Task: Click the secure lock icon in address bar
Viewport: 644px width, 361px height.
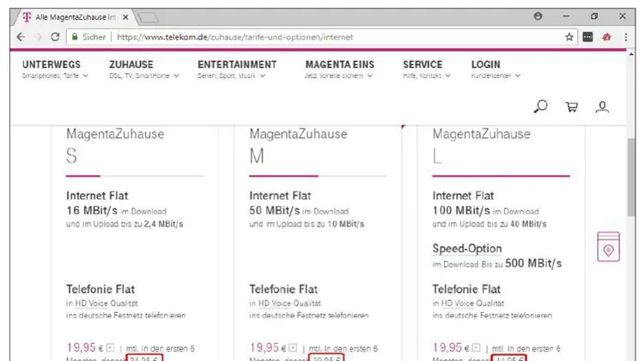Action: point(75,37)
